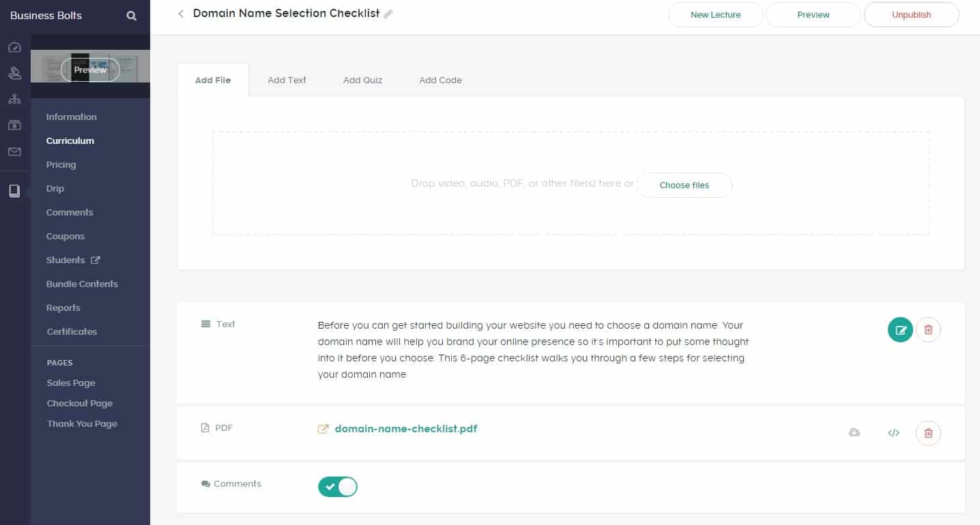Click the course Preview thumbnail
The width and height of the screenshot is (980, 525).
(x=90, y=70)
